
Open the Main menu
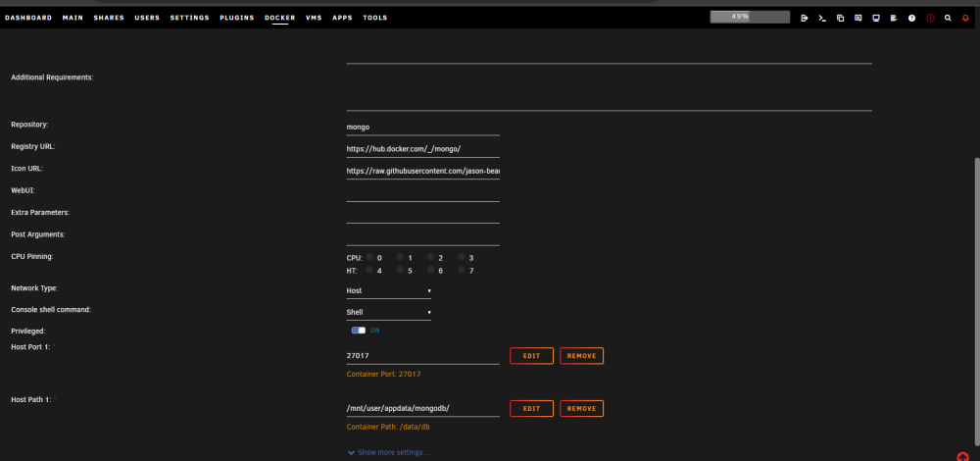point(73,18)
